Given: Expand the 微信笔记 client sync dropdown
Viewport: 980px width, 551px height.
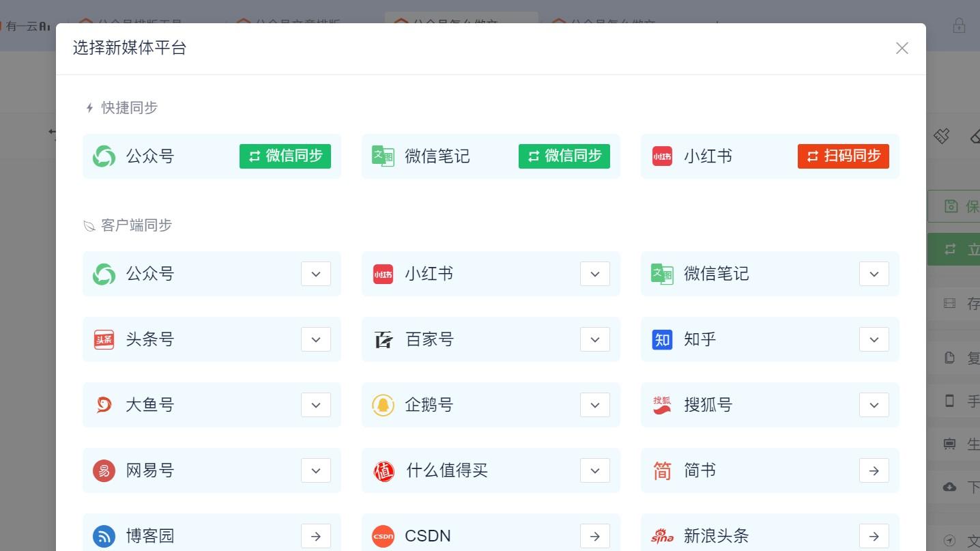Looking at the screenshot, I should (874, 274).
